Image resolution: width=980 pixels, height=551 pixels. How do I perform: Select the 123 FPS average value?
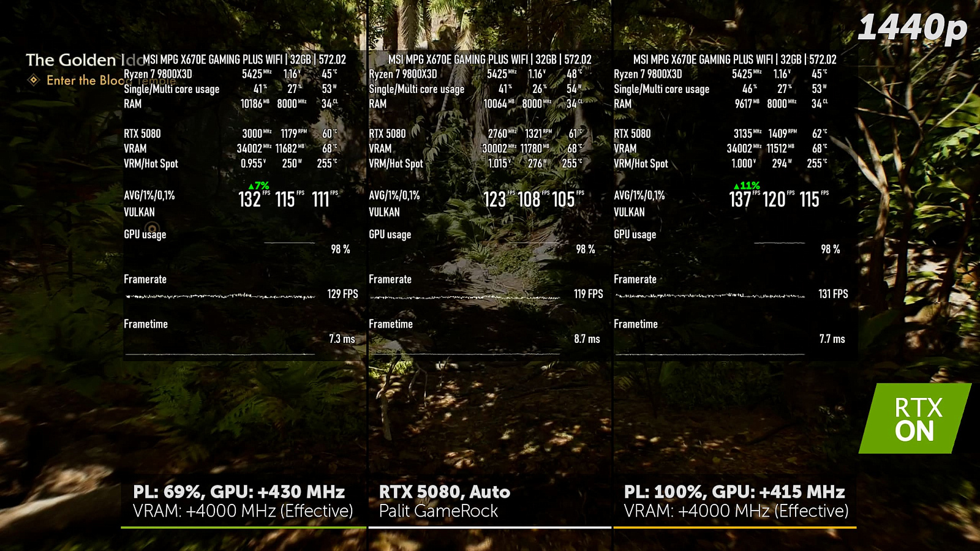(499, 199)
